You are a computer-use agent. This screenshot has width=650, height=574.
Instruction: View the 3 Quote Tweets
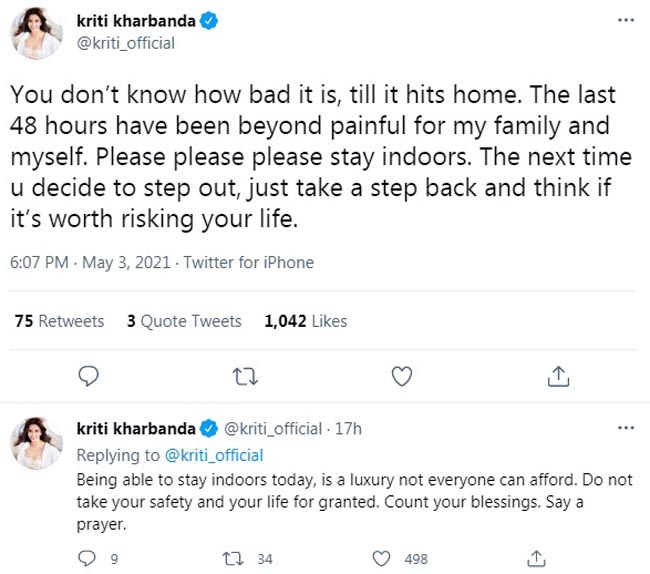(x=184, y=321)
